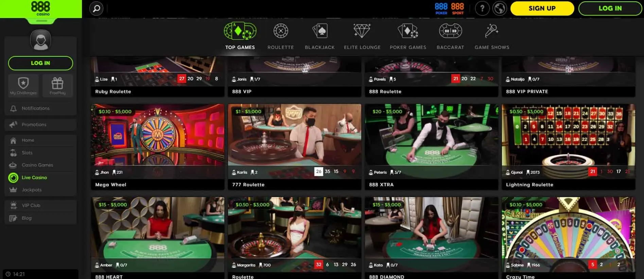Switch to the GAME SHOWS tab label

pyautogui.click(x=492, y=48)
